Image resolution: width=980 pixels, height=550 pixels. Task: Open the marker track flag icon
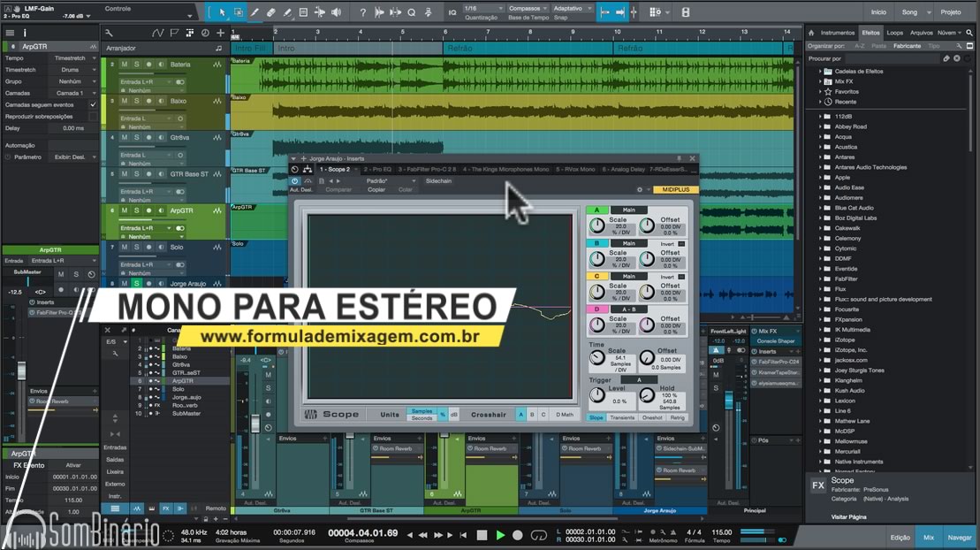click(x=174, y=33)
